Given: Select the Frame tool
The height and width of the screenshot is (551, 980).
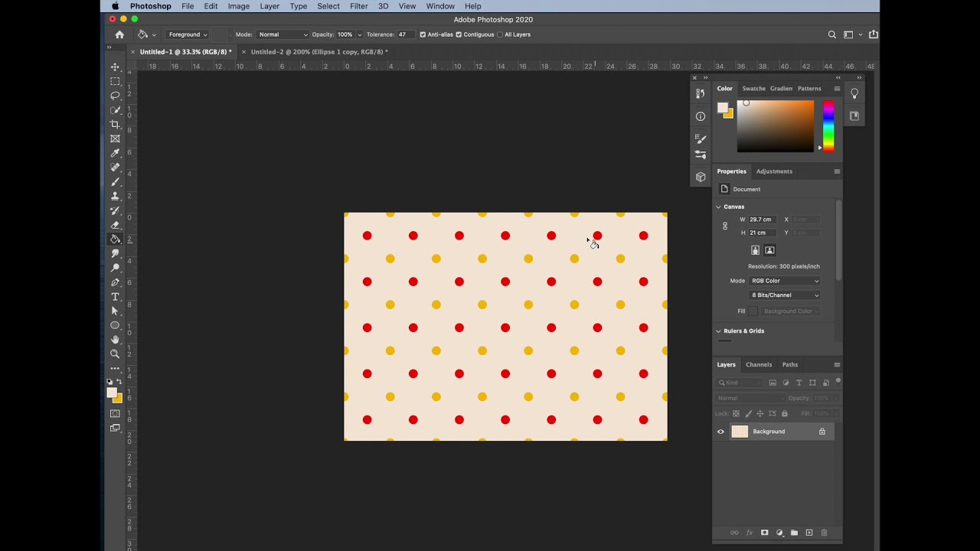Looking at the screenshot, I should 115,139.
